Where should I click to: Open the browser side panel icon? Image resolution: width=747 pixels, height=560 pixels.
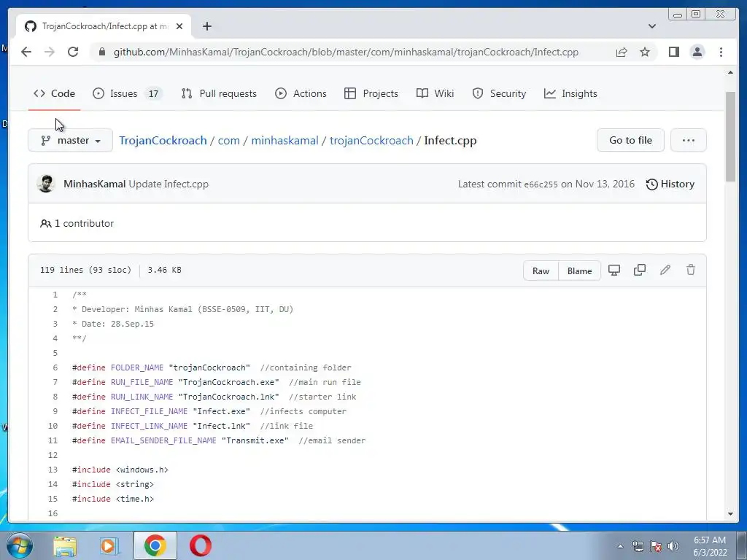click(x=673, y=52)
